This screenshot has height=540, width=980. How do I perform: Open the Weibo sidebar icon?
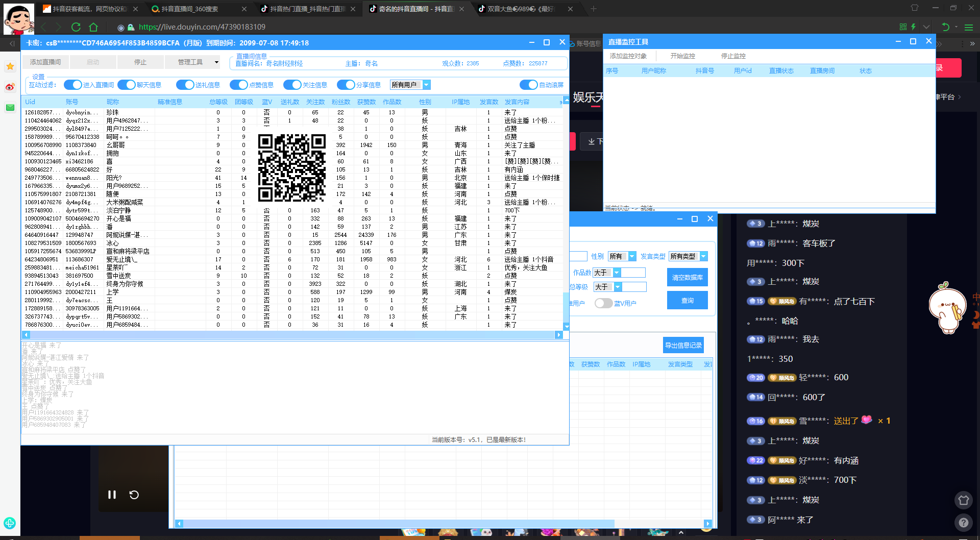(10, 87)
